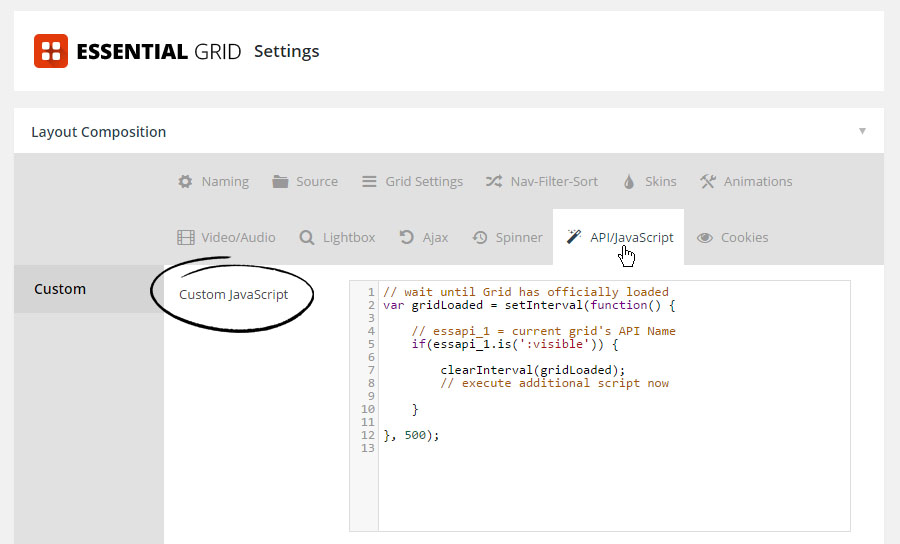Click the Grid Settings hamburger icon
Screen dimensions: 900x544
[369, 182]
